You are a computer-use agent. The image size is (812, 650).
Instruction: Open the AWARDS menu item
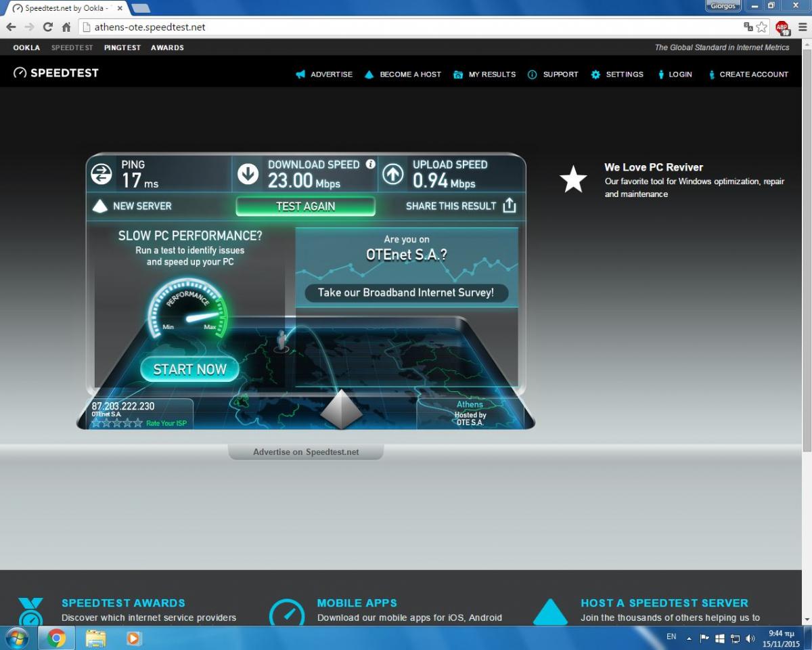(167, 47)
